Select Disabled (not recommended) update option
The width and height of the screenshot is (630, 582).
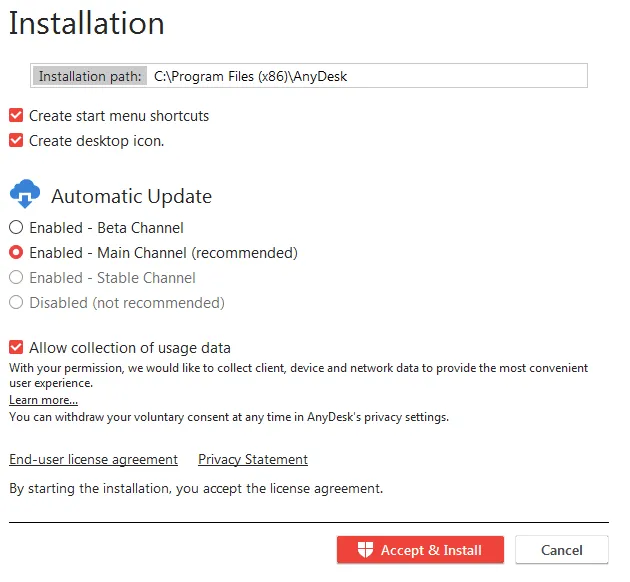tap(16, 302)
